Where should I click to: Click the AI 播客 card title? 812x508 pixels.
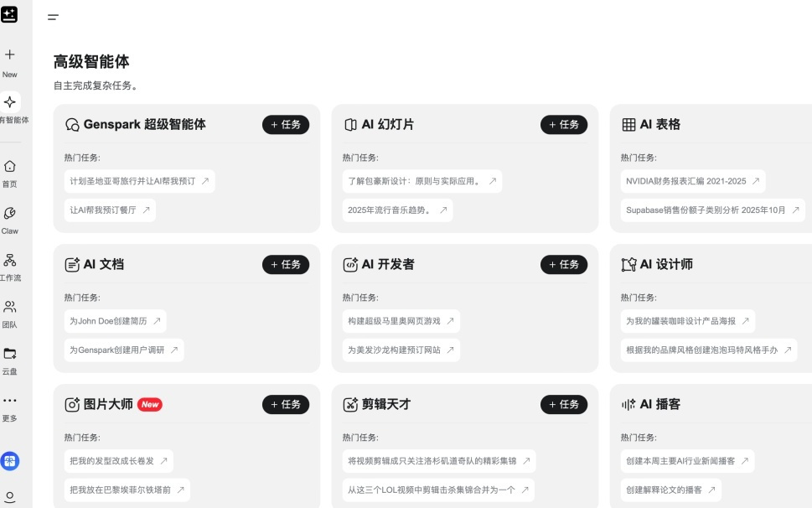[660, 404]
